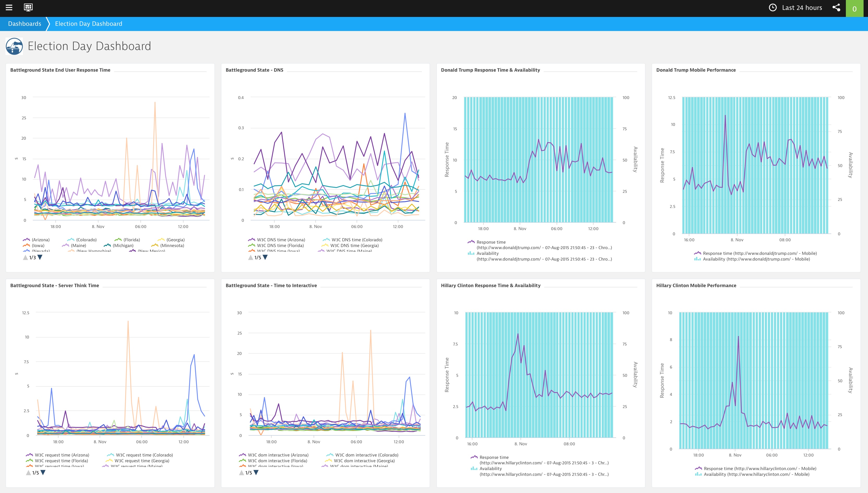Open Hillary Clinton Response Time & Availability tile title
The width and height of the screenshot is (868, 493).
click(491, 285)
